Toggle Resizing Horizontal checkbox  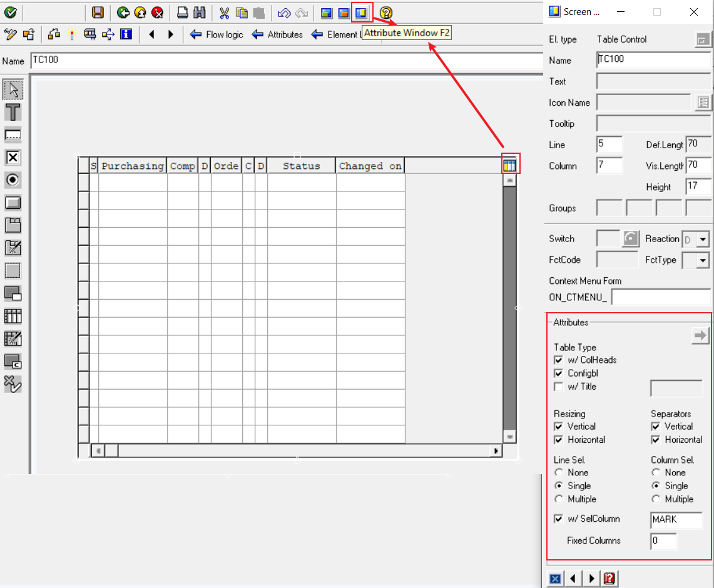point(559,440)
